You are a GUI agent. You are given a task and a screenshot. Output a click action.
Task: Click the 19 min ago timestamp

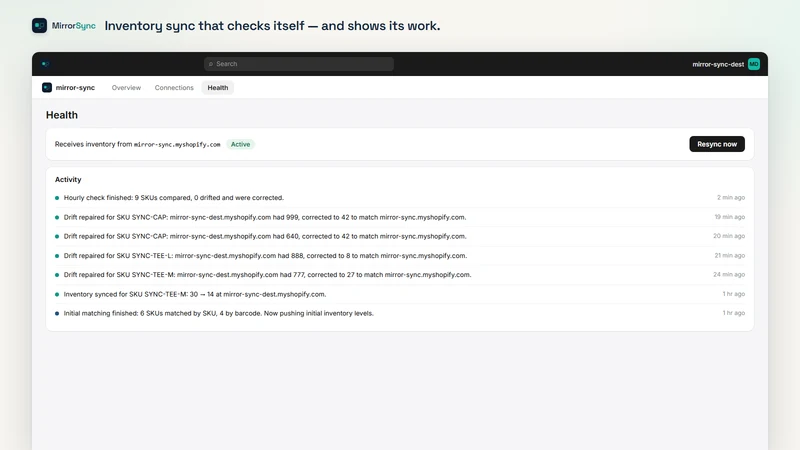click(730, 217)
